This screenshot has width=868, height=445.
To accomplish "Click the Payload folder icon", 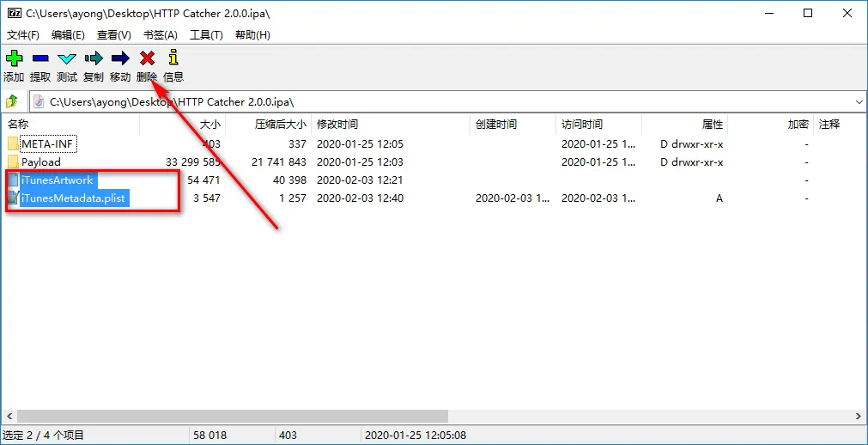I will click(x=13, y=162).
